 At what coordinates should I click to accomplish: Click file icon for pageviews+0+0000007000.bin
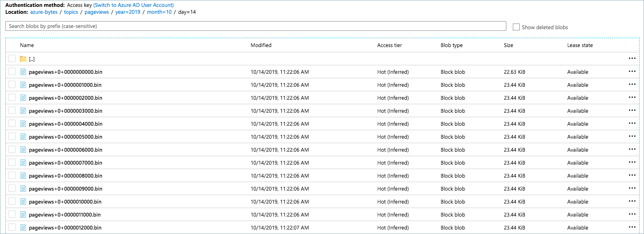[23, 163]
